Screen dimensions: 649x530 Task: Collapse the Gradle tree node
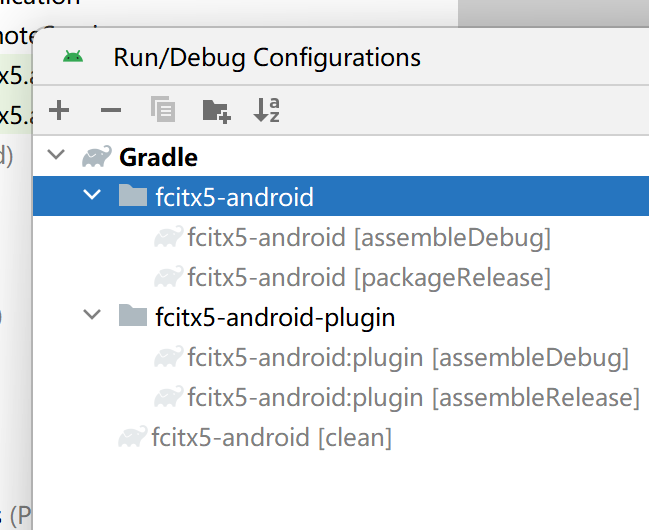point(56,157)
